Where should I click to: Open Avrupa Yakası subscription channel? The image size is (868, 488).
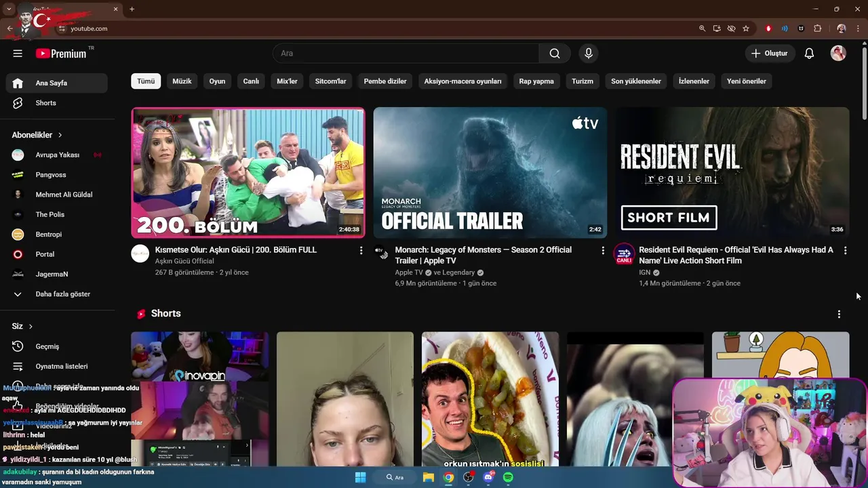pyautogui.click(x=57, y=155)
